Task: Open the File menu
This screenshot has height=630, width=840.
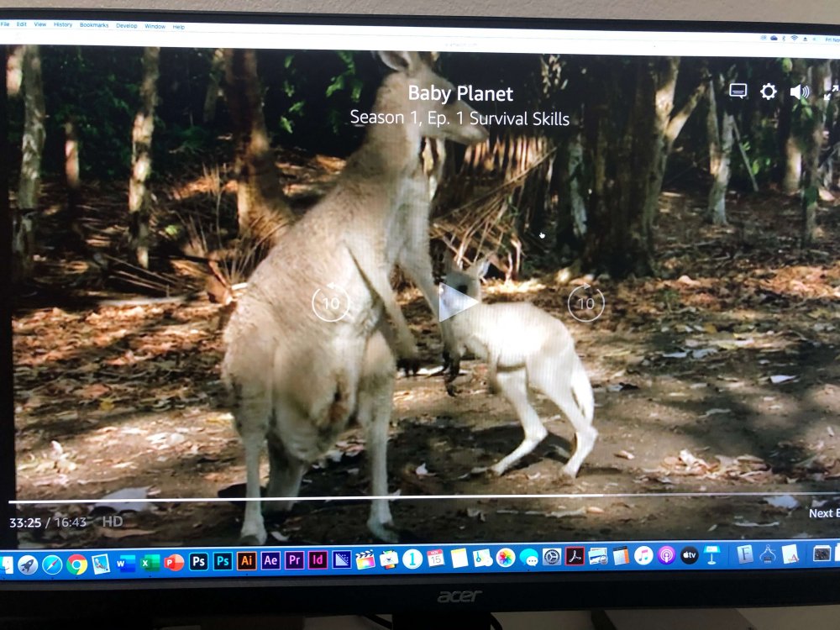Action: click(x=5, y=24)
